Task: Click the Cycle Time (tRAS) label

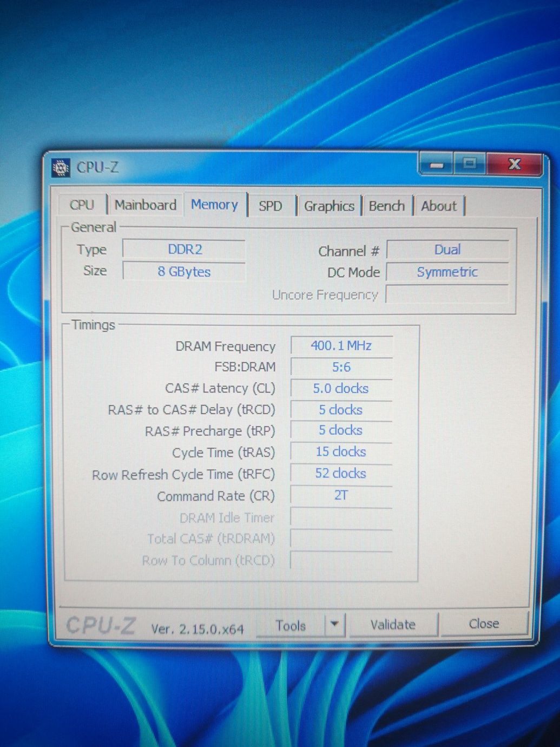Action: pyautogui.click(x=223, y=453)
